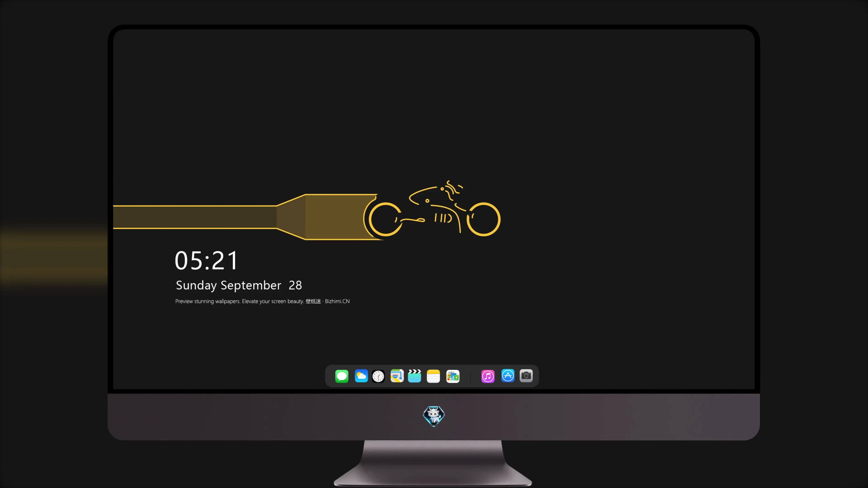Viewport: 868px width, 488px height.
Task: Open the Passbook app icon
Action: (453, 376)
